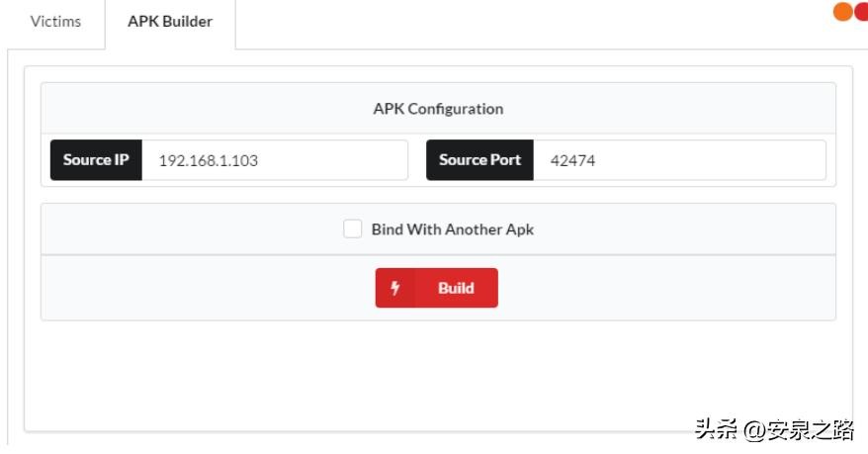Click the red circle icon at top right
The width and height of the screenshot is (868, 454).
tap(860, 12)
